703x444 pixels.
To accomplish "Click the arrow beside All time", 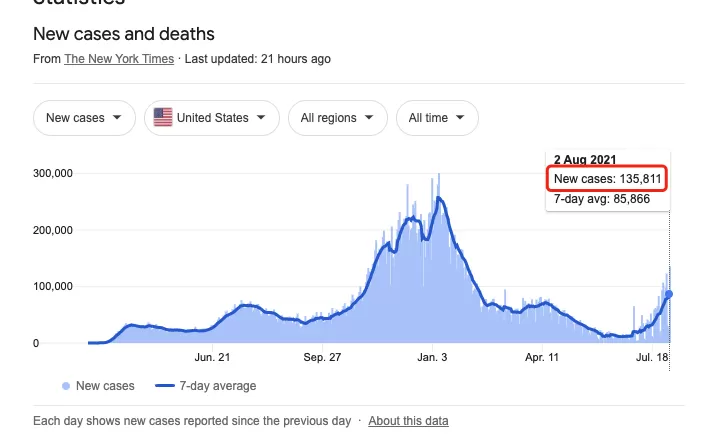I will (x=460, y=118).
